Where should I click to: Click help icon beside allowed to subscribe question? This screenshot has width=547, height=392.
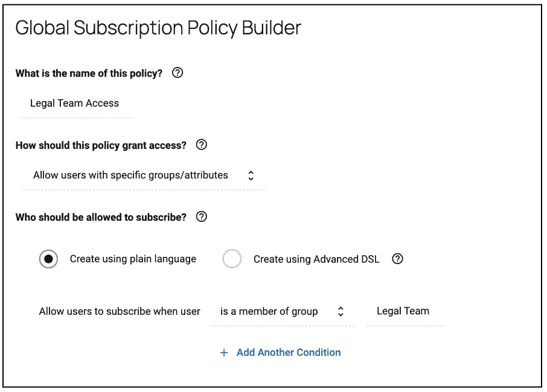tap(202, 217)
